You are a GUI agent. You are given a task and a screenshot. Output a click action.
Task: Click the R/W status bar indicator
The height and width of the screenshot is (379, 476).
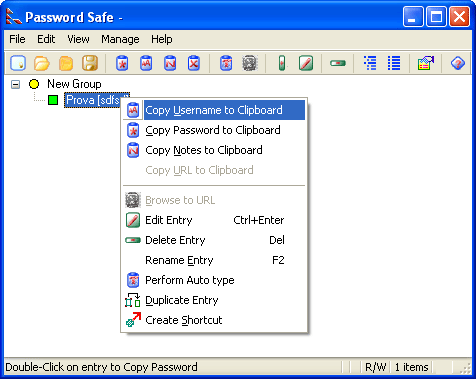(375, 367)
